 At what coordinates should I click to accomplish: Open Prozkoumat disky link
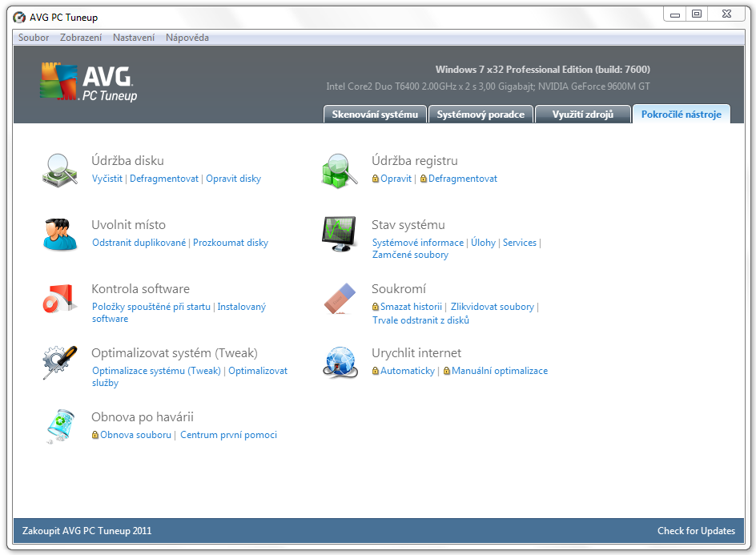click(231, 243)
